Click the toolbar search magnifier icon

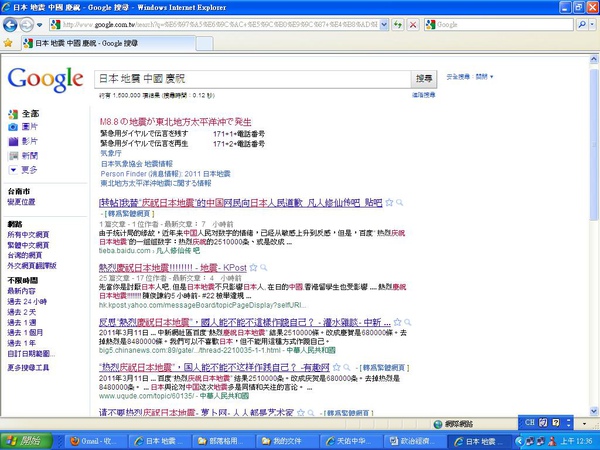click(582, 25)
